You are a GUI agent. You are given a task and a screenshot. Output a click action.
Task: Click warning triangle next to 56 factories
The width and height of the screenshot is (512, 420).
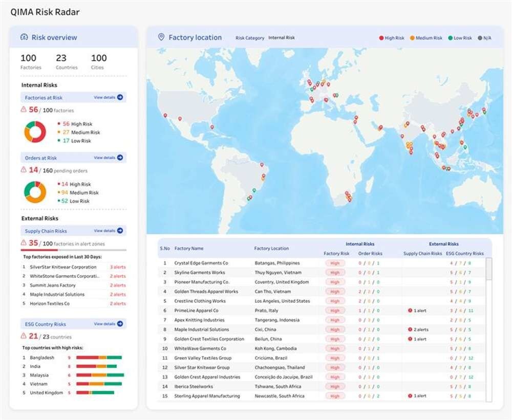24,109
